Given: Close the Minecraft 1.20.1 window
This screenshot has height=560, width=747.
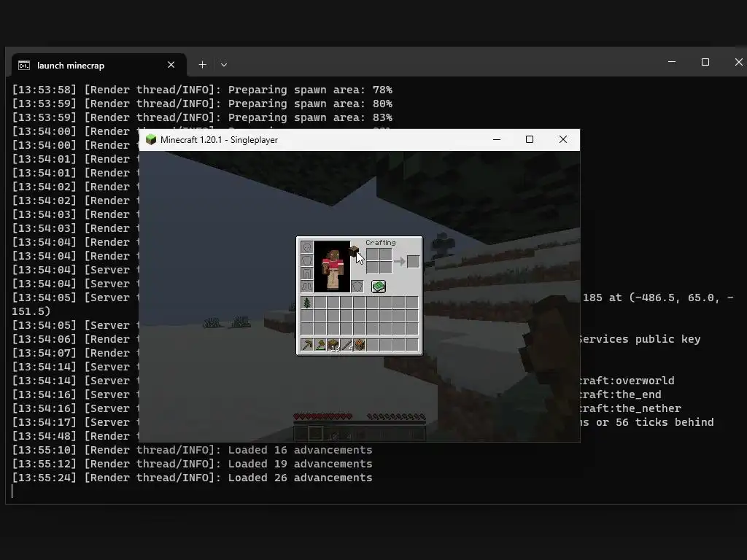Looking at the screenshot, I should coord(563,139).
